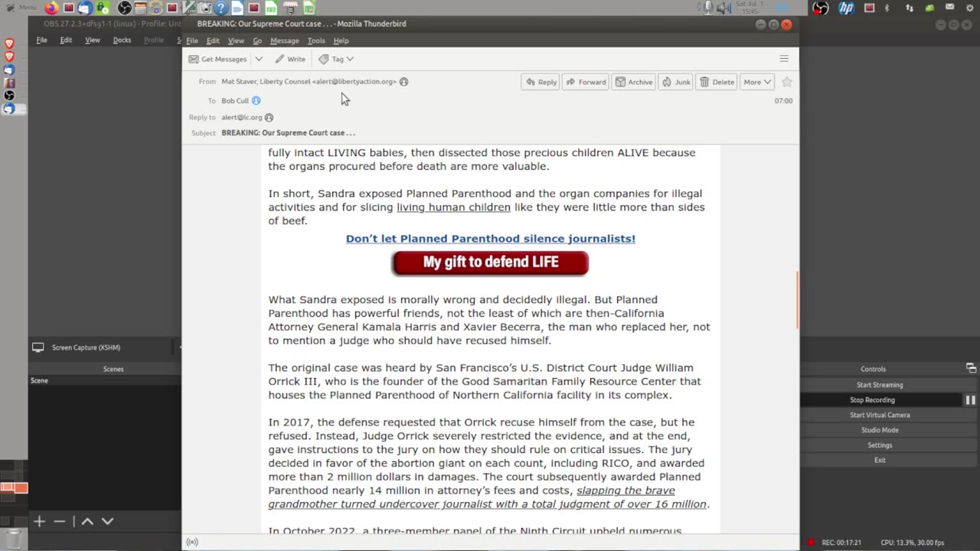This screenshot has height=551, width=980.
Task: Click the contact icon beside the sender address
Action: (x=403, y=81)
